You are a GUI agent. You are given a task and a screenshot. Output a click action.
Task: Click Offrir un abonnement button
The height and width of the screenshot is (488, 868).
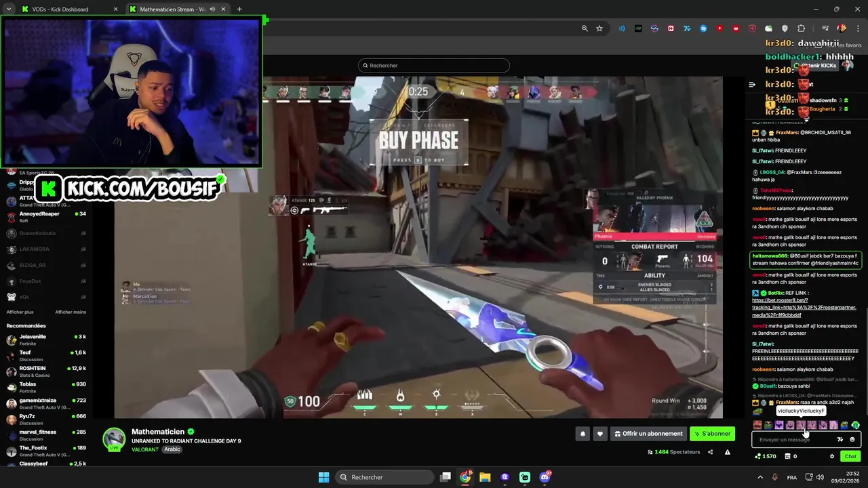(x=648, y=434)
